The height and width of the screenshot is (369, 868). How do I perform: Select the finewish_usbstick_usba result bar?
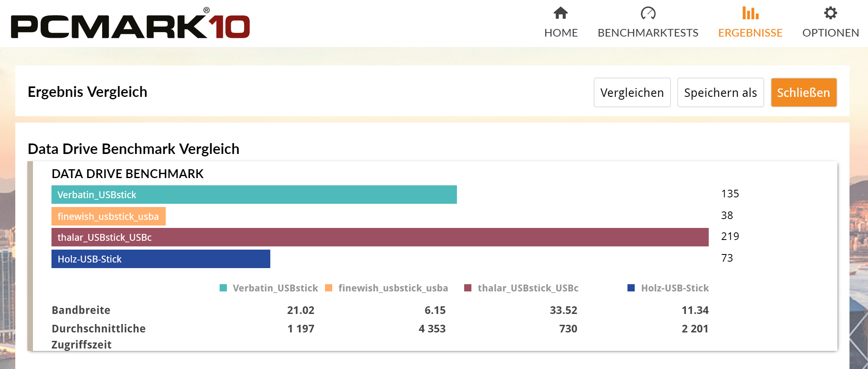[x=108, y=216]
